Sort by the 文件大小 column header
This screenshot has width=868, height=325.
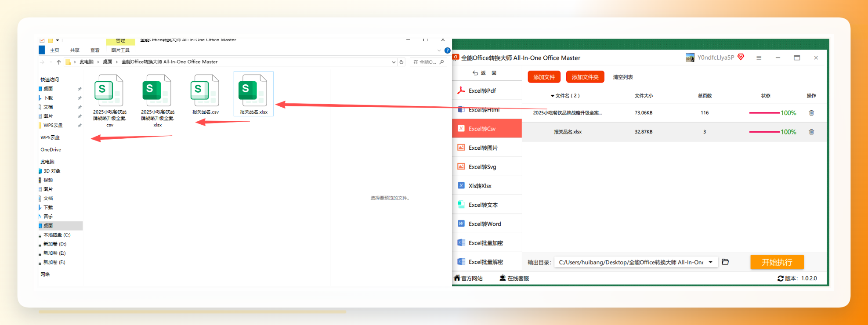click(x=644, y=96)
